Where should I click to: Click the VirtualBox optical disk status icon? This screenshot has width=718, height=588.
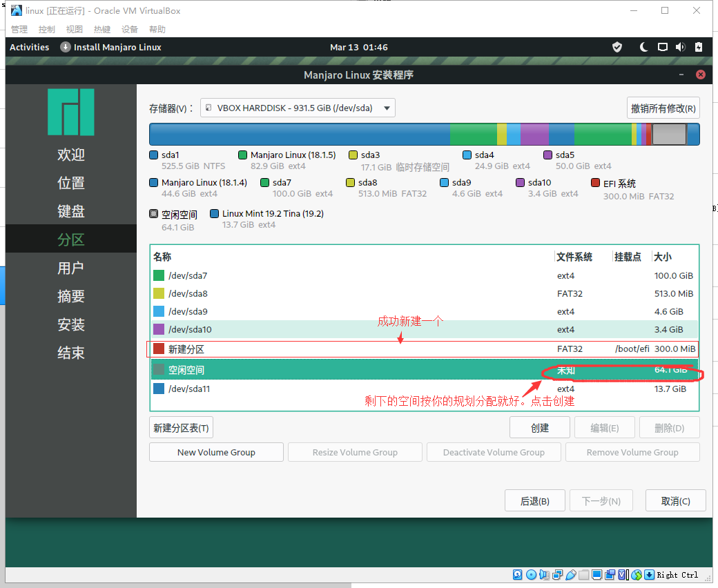point(531,574)
